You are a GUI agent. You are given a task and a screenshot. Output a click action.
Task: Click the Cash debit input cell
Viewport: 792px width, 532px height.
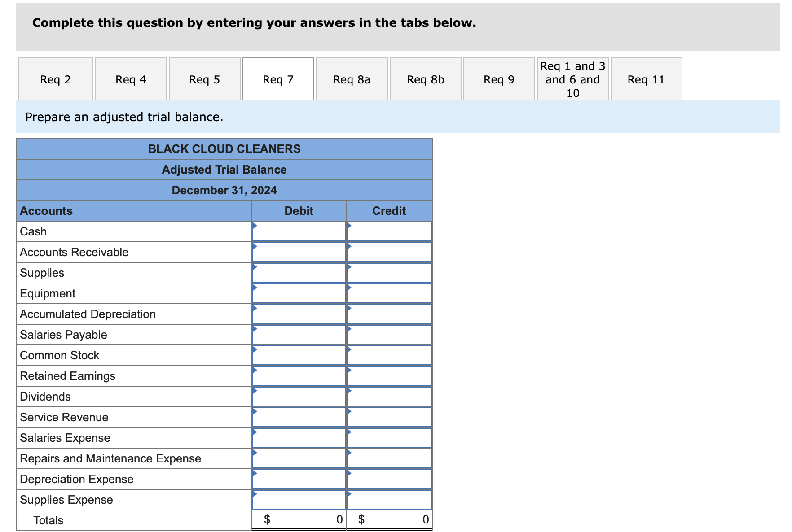click(x=299, y=231)
